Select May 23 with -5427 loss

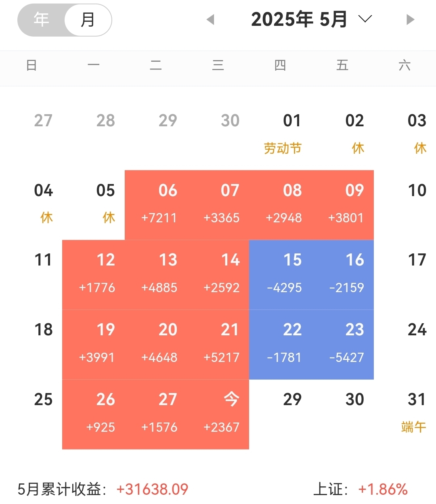click(342, 345)
